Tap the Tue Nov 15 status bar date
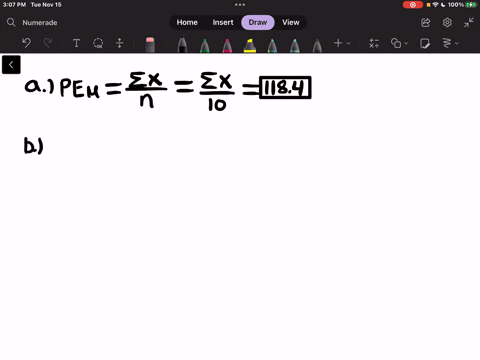Image resolution: width=480 pixels, height=360 pixels. [x=46, y=5]
